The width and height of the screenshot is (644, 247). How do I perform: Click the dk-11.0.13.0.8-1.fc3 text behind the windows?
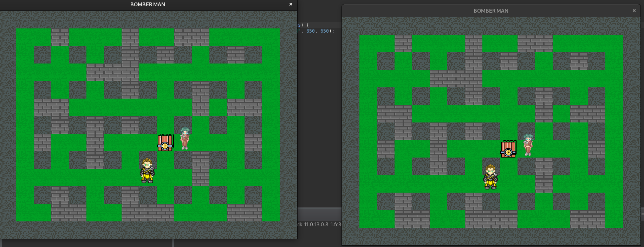(319, 225)
